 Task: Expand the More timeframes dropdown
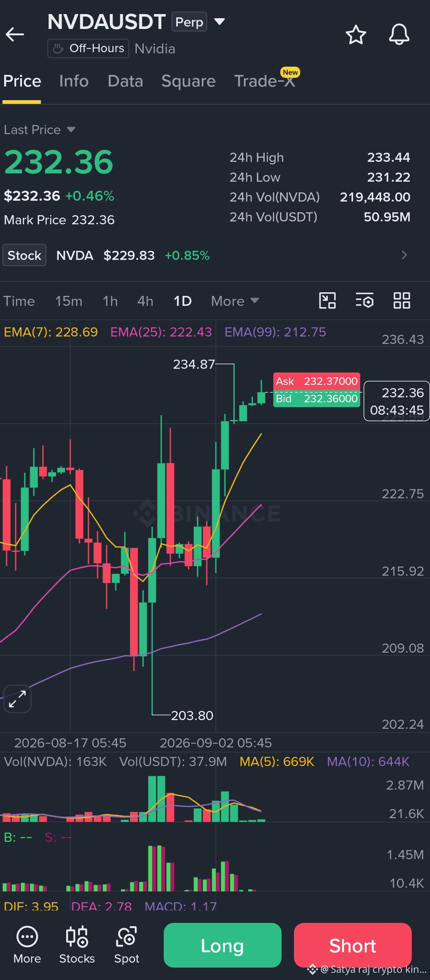(235, 301)
